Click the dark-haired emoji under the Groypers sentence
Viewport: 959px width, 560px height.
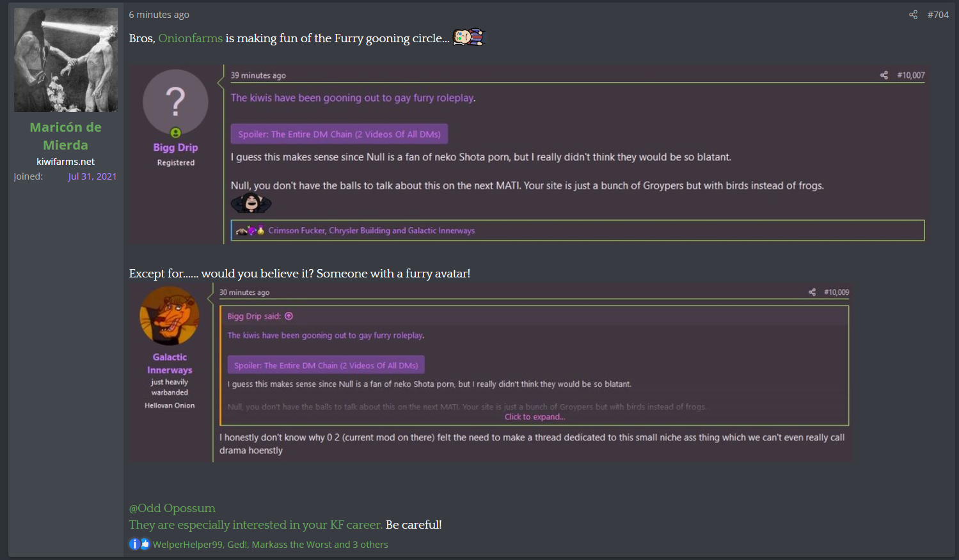[x=251, y=203]
